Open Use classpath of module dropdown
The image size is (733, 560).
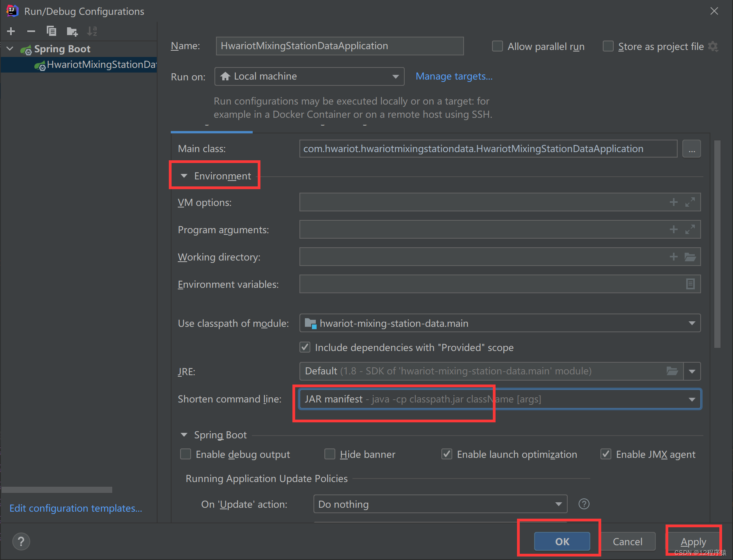(x=500, y=323)
